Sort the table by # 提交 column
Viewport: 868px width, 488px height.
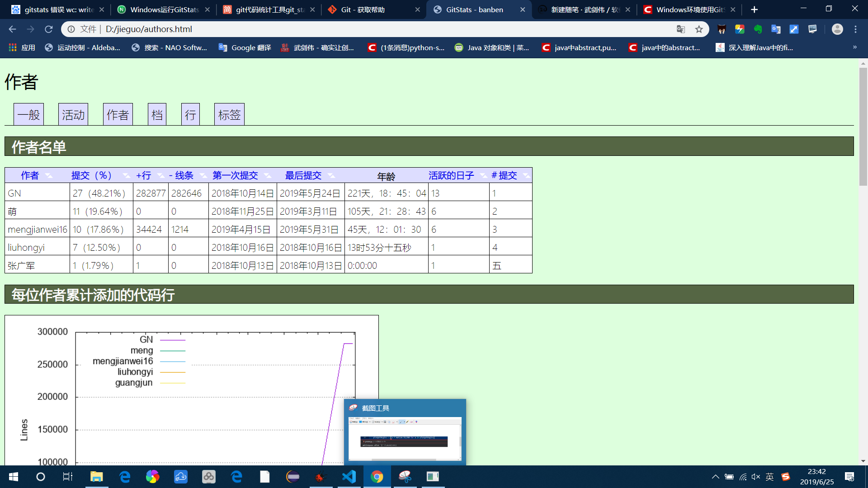point(504,175)
